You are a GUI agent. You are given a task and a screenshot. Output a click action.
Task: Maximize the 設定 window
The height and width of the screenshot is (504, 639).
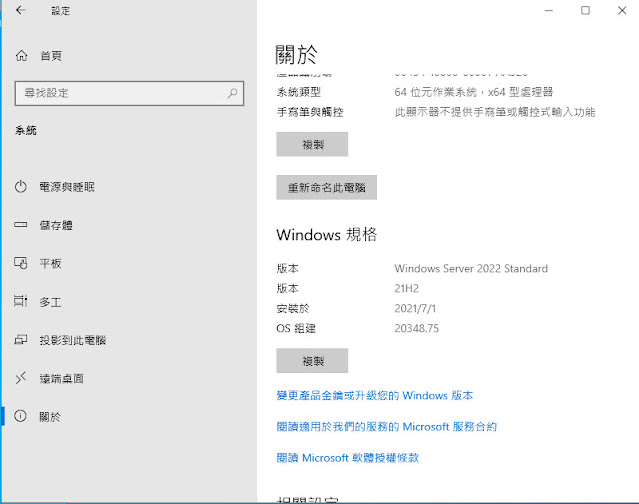(585, 11)
